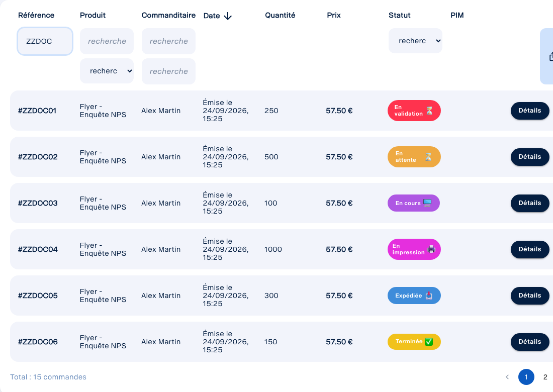Click quantity 150 in #ZZDOC06 row
The image size is (553, 392).
point(271,342)
